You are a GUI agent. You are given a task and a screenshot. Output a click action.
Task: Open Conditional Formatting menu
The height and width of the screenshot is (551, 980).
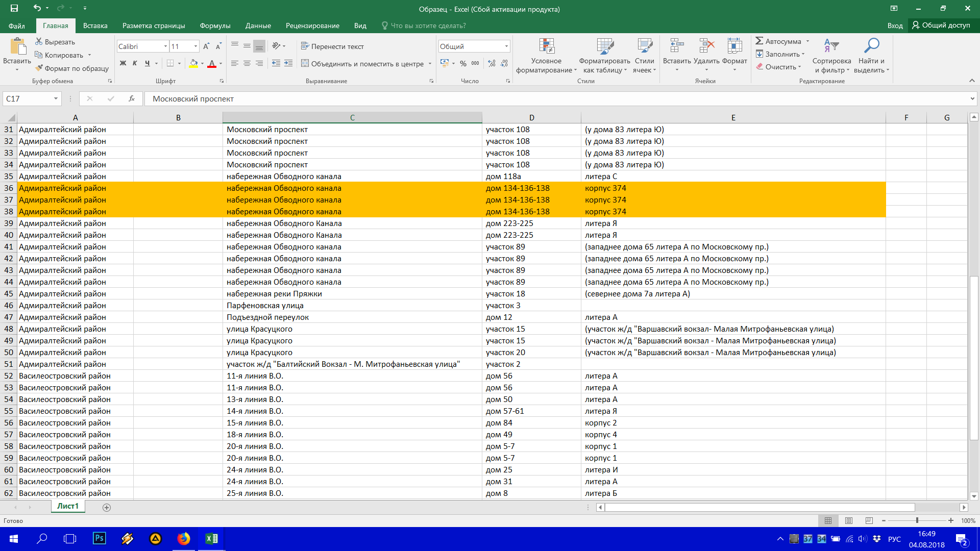(x=546, y=56)
